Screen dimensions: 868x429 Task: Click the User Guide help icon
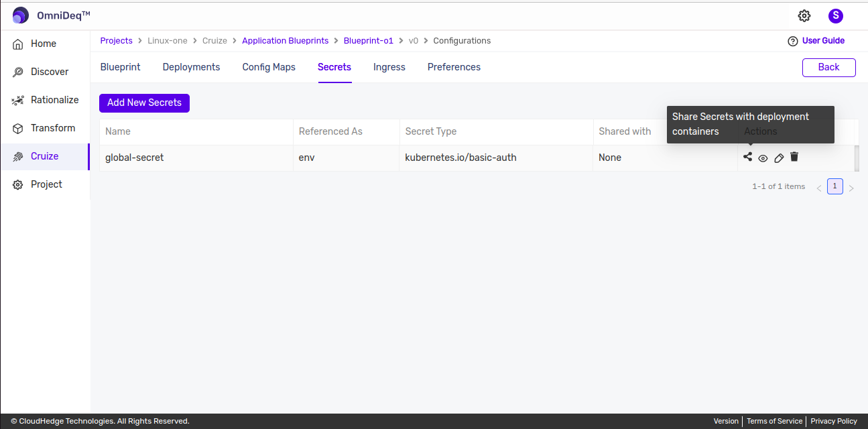793,41
